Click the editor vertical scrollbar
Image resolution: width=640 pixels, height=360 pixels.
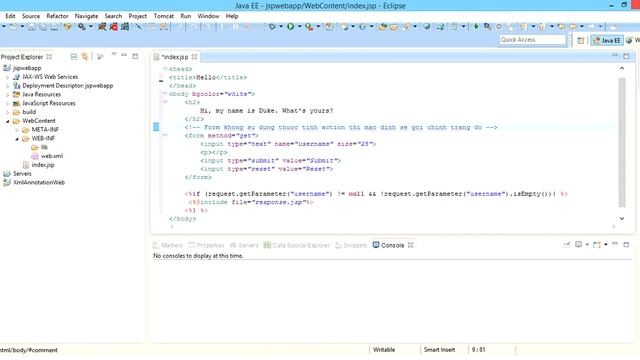(x=622, y=142)
